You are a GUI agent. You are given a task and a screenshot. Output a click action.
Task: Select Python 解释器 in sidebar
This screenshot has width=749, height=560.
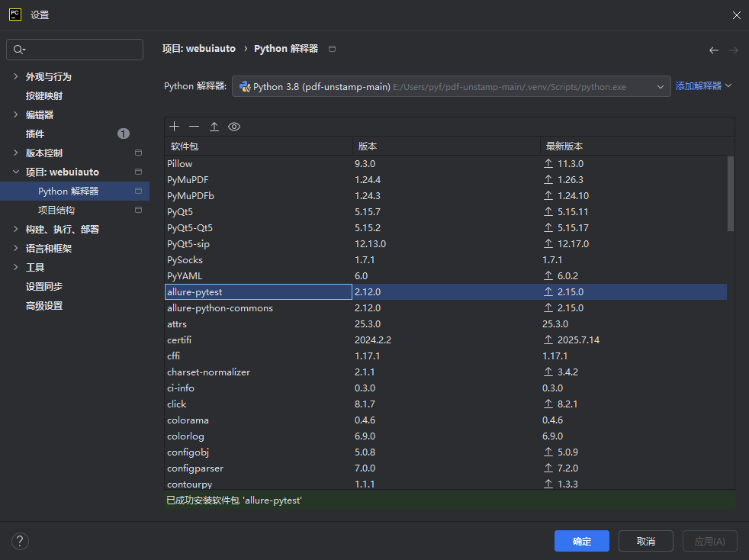coord(75,191)
